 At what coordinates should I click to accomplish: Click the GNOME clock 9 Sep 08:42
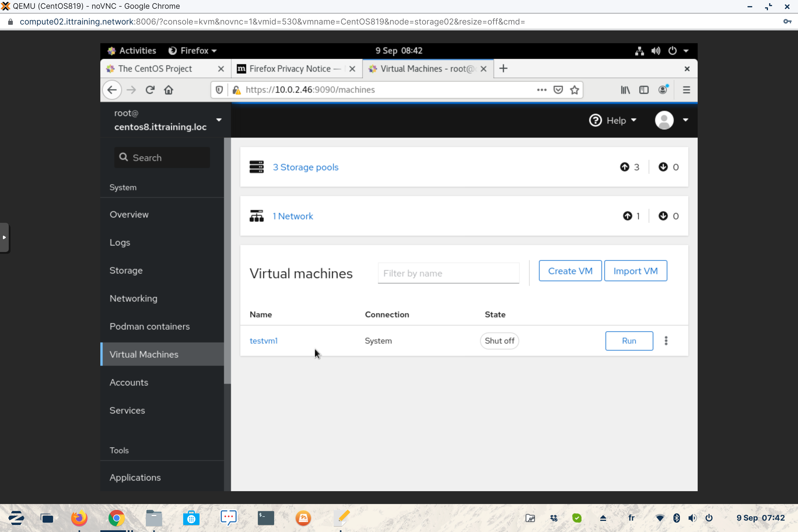(399, 50)
